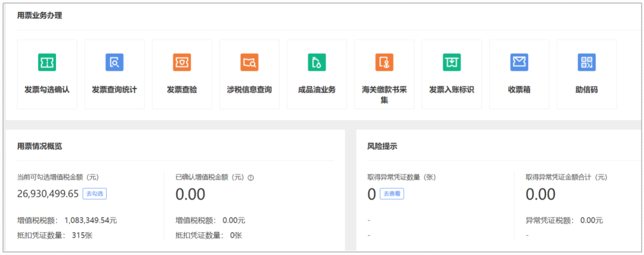Select the 发票勾选确认 label text
The width and height of the screenshot is (644, 255).
click(x=47, y=90)
